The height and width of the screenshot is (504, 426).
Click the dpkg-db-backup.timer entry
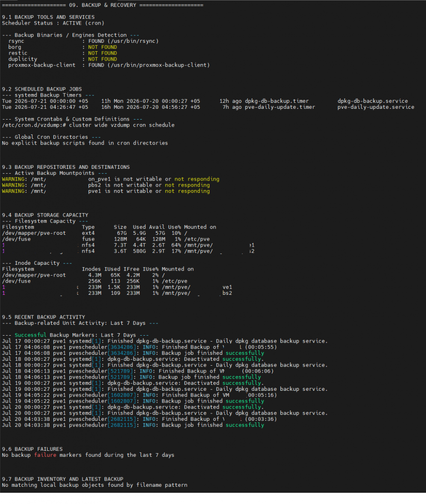pyautogui.click(x=276, y=101)
